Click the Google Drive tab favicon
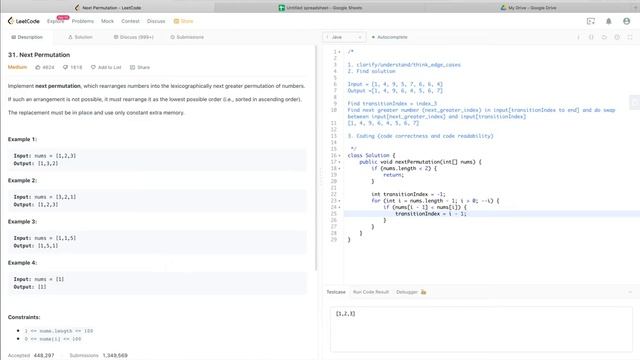The height and width of the screenshot is (360, 640). [x=503, y=8]
